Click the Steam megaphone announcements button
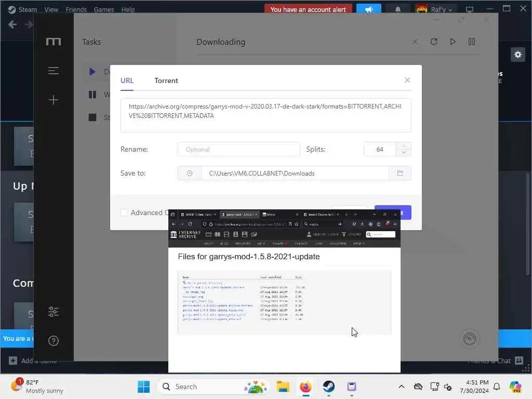Viewport: 532px width, 399px height. [369, 9]
